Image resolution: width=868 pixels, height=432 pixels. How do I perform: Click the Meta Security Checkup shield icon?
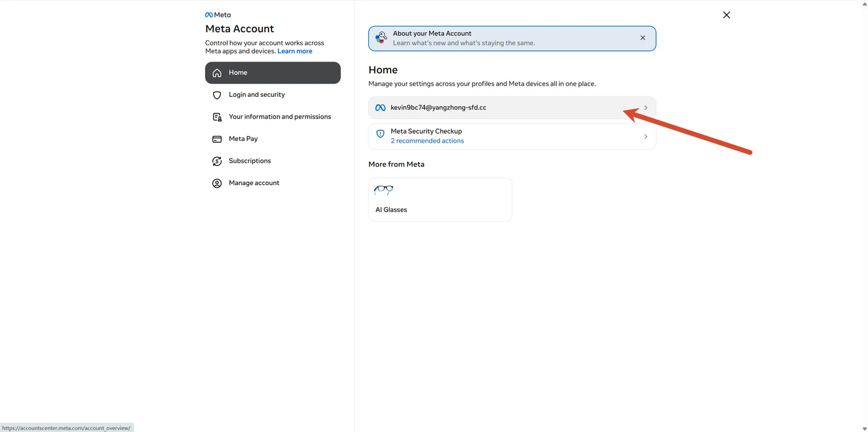click(x=381, y=133)
